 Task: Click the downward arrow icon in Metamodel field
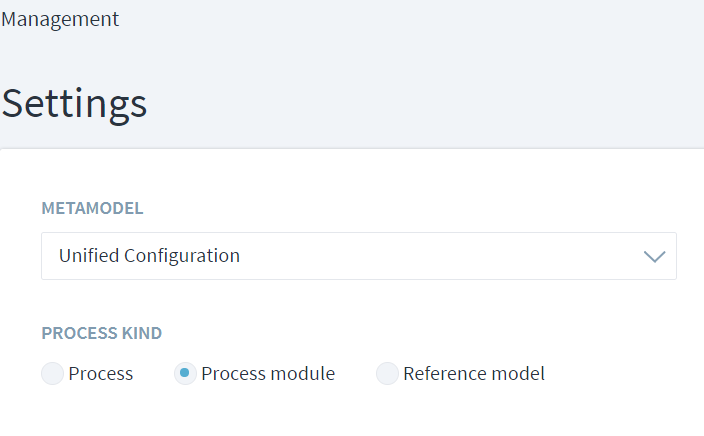654,256
